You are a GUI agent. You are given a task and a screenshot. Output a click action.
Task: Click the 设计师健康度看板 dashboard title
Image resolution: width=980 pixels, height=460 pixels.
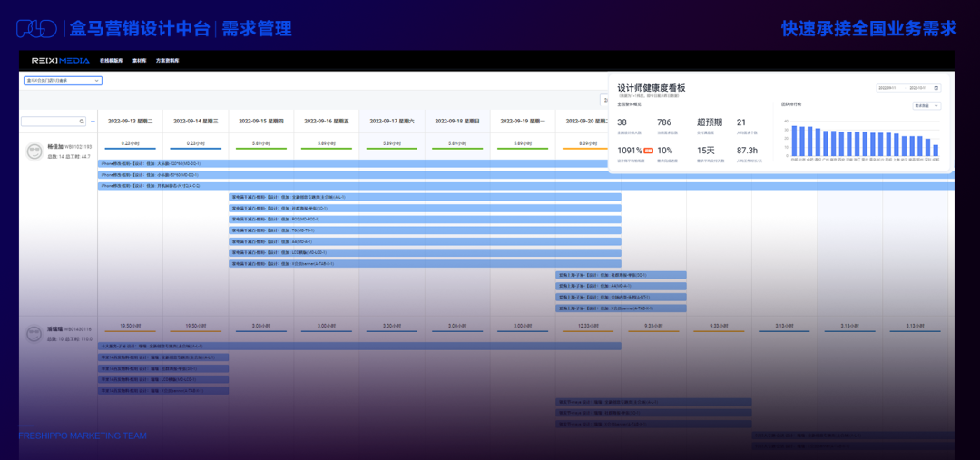click(652, 88)
